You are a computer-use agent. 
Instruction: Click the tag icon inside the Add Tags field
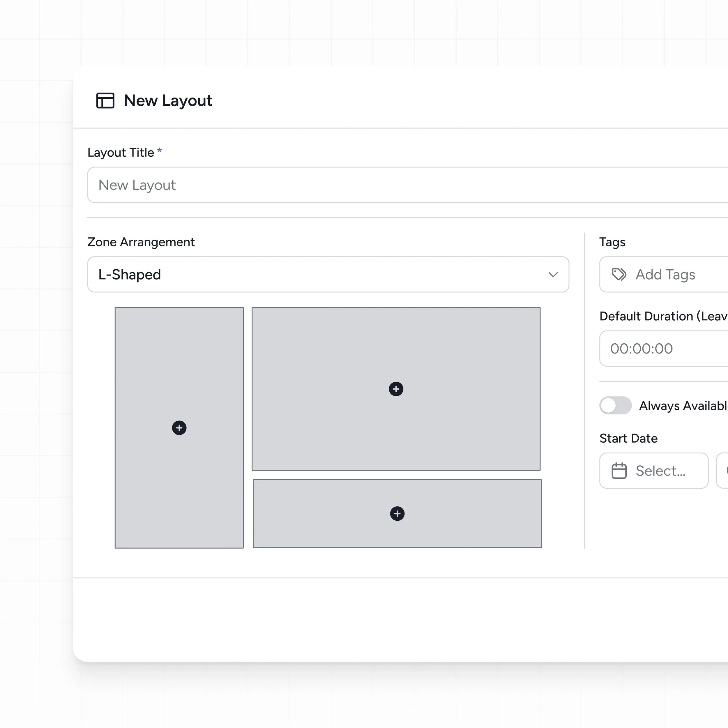[x=619, y=274]
